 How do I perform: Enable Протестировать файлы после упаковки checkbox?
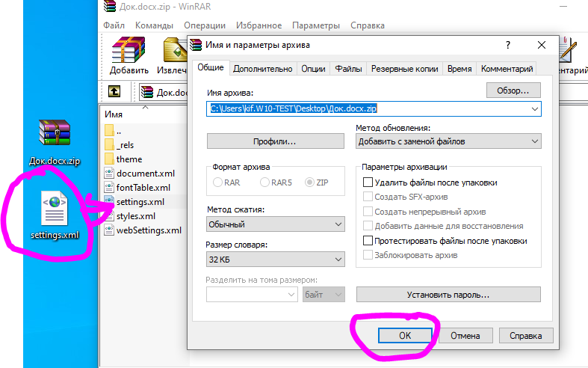coord(368,241)
